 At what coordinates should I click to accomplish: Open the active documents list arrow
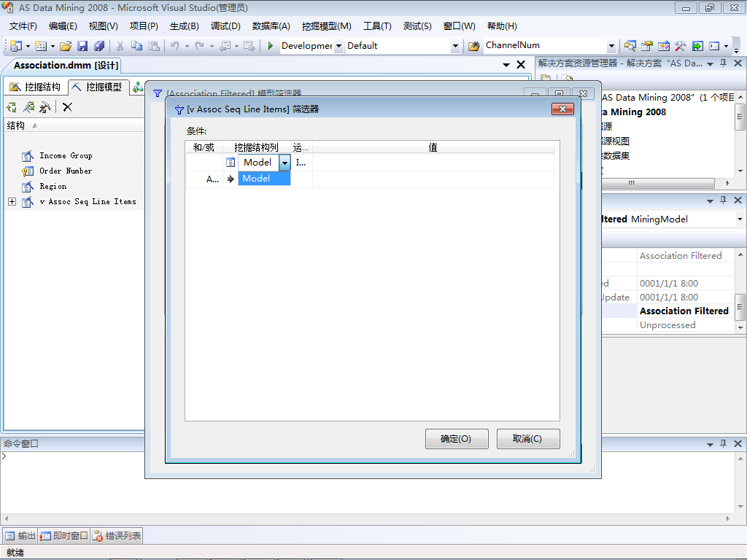(x=506, y=65)
